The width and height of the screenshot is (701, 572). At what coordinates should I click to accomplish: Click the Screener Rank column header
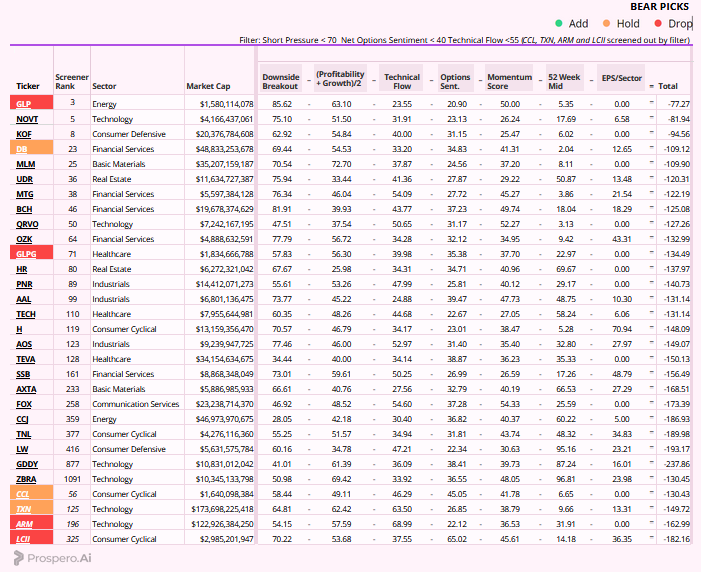pos(72,81)
